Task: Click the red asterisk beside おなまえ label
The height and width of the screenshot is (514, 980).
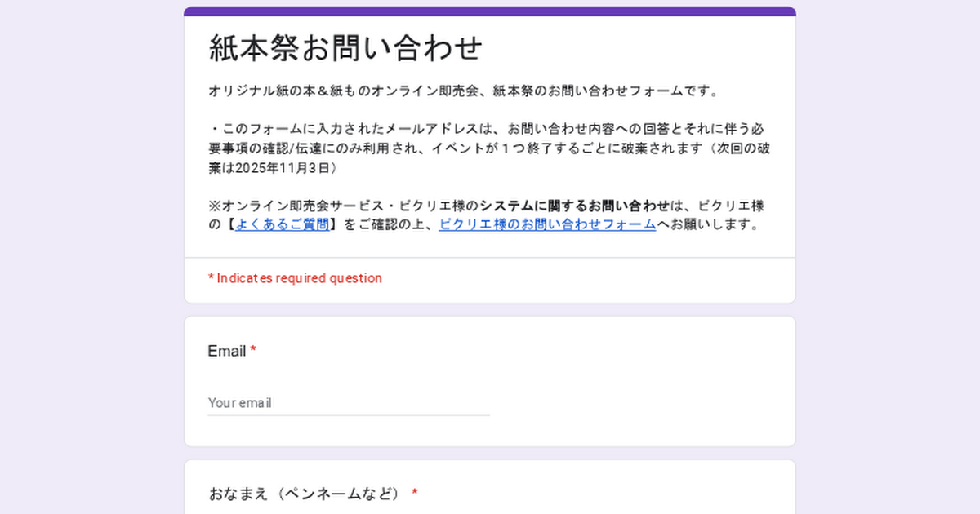Action: (415, 493)
